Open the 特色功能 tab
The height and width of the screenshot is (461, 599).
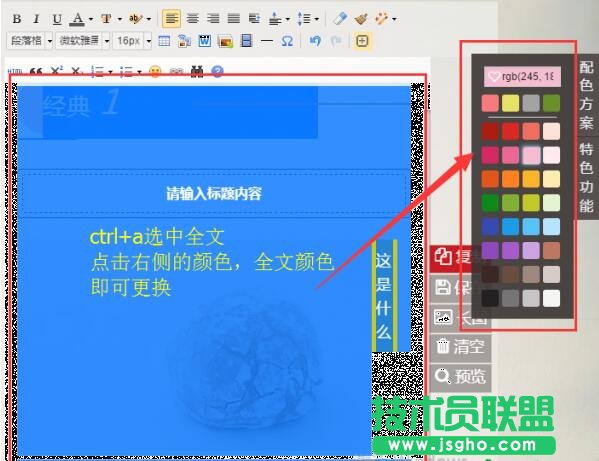click(586, 178)
